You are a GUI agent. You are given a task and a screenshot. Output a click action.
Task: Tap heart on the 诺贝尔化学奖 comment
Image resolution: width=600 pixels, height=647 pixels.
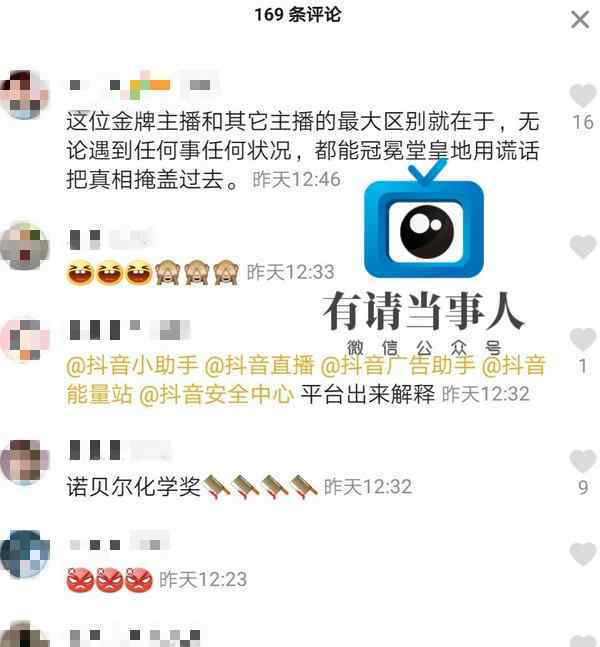583,461
